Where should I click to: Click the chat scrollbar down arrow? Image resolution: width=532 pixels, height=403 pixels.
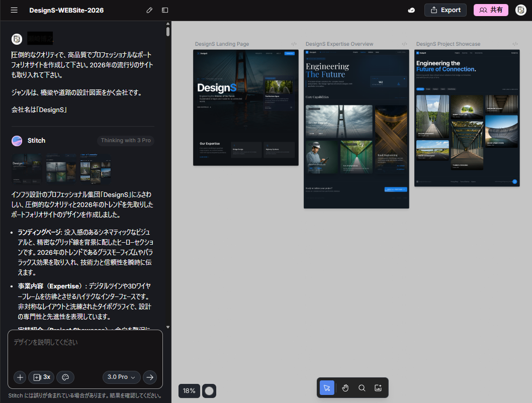[x=168, y=328]
